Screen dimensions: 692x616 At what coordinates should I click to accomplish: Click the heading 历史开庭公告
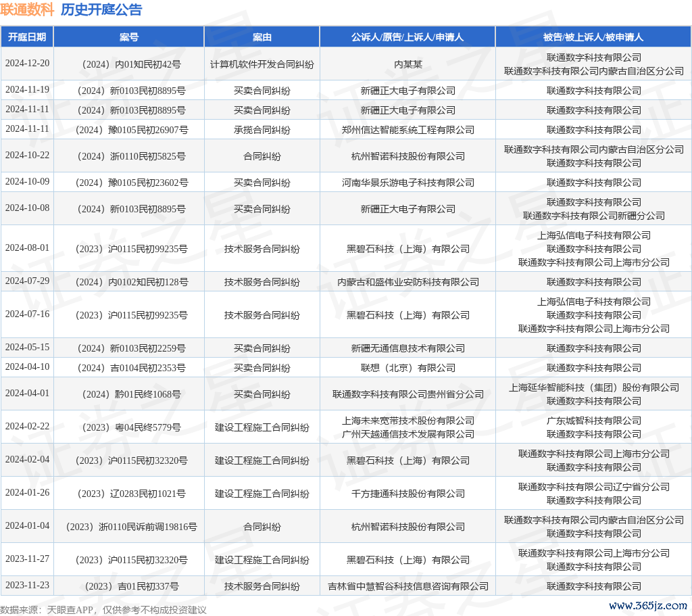[x=101, y=9]
